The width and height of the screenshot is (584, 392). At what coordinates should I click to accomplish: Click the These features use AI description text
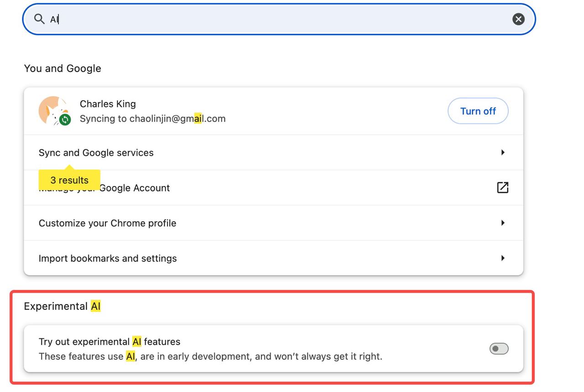210,356
